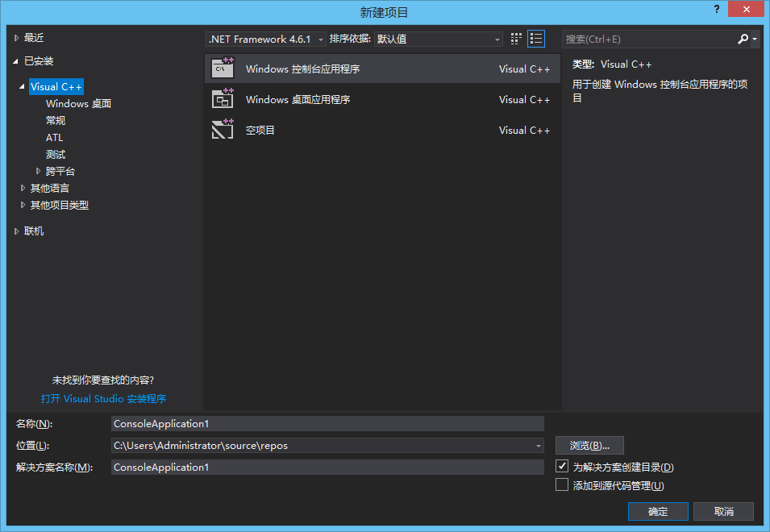The width and height of the screenshot is (770, 532).
Task: Select the ATL category
Action: [x=55, y=137]
